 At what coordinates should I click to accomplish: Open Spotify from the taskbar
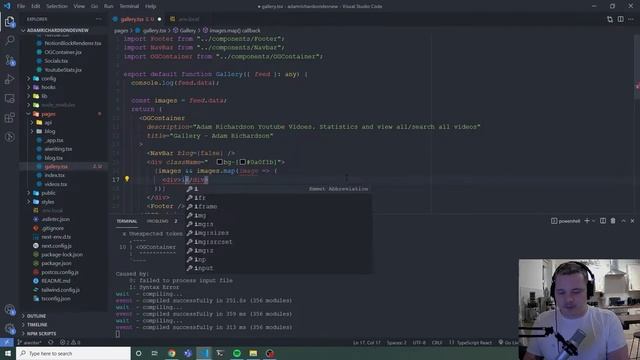coord(237,353)
